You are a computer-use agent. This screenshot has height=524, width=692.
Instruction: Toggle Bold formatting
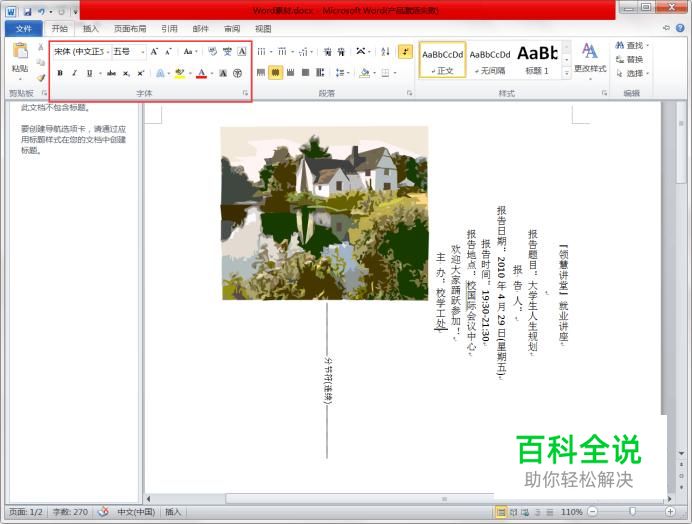pyautogui.click(x=60, y=73)
